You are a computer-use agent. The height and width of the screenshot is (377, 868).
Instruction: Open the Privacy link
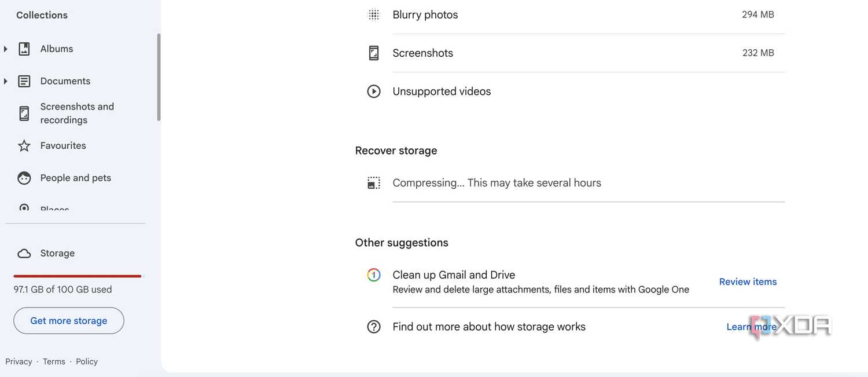(x=19, y=361)
